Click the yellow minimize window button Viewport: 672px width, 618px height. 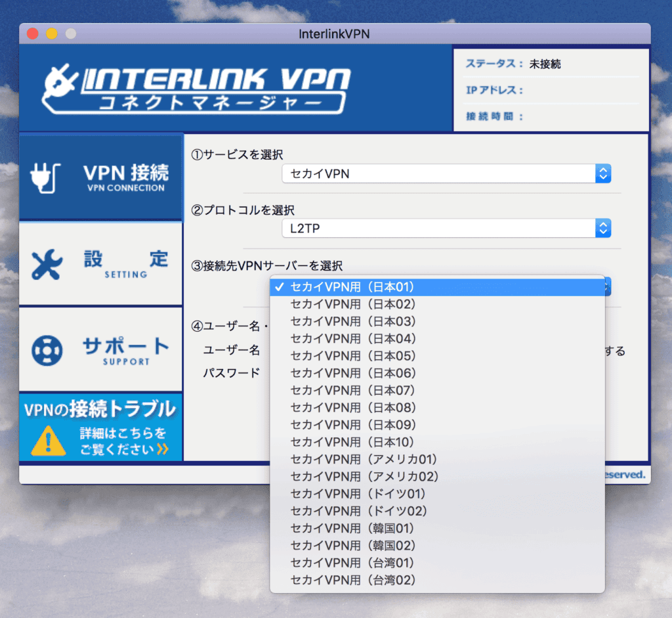[52, 33]
